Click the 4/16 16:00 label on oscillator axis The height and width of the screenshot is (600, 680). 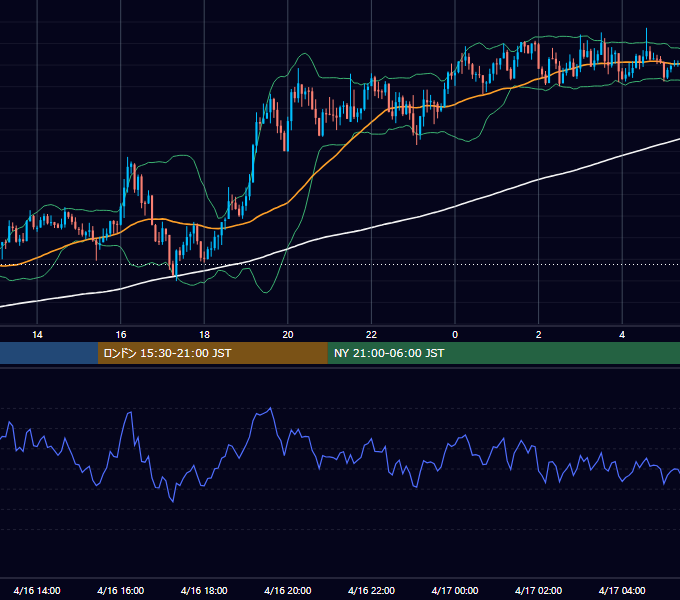tap(121, 590)
